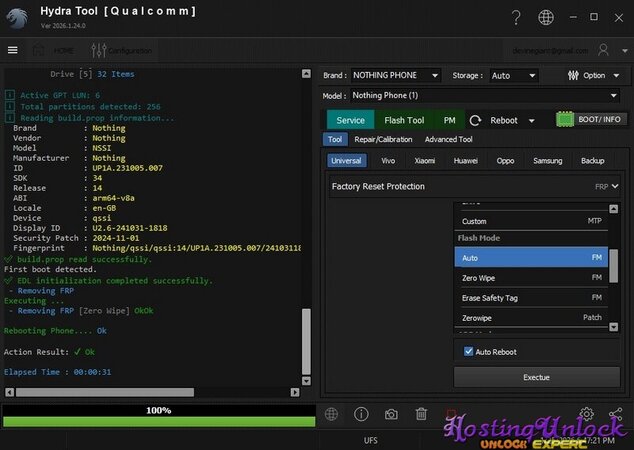
Task: Switch to the Flash Tool tab
Action: (x=404, y=120)
